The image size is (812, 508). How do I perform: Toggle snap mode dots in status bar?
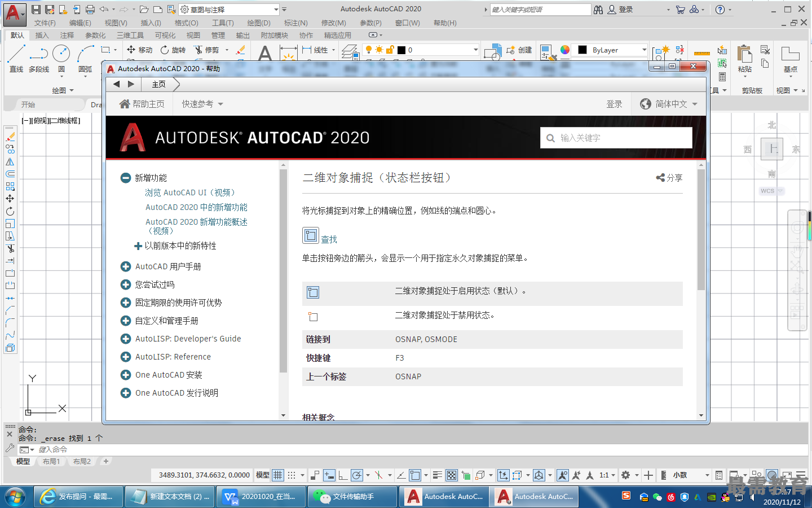[292, 475]
